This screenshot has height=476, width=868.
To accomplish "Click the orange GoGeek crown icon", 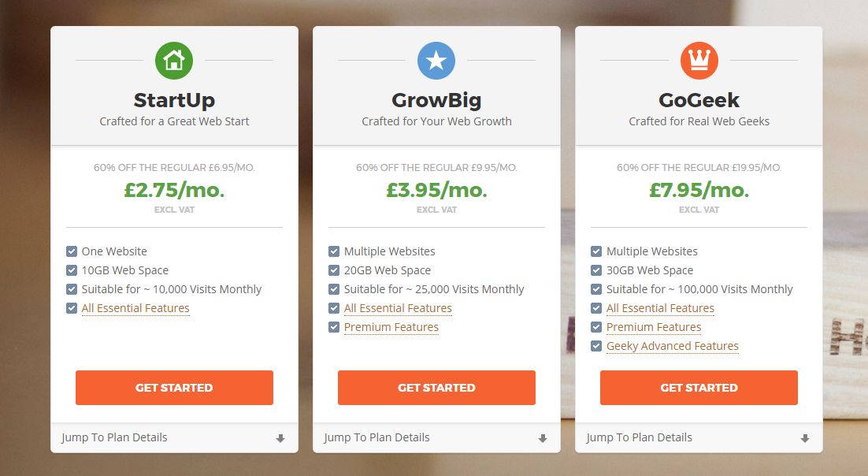I will (699, 61).
